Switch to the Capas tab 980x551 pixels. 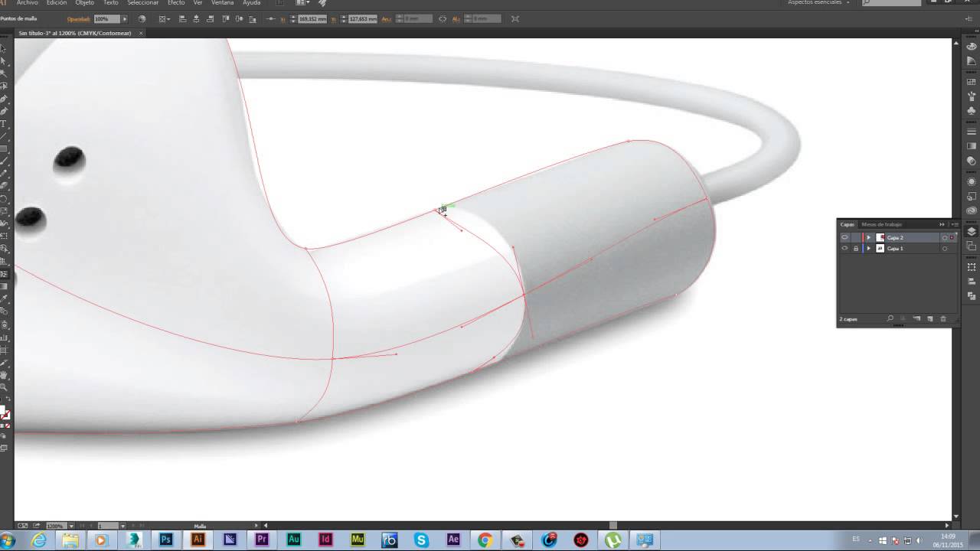tap(847, 224)
